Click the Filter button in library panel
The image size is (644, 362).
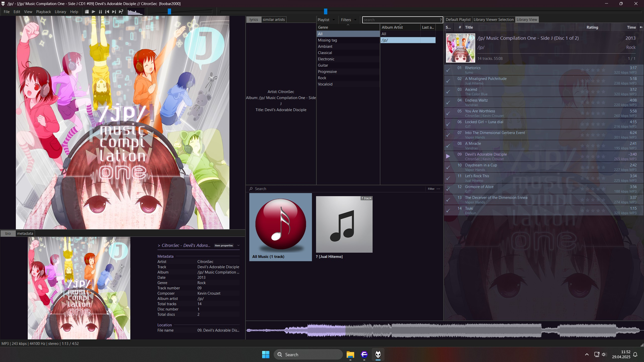431,189
